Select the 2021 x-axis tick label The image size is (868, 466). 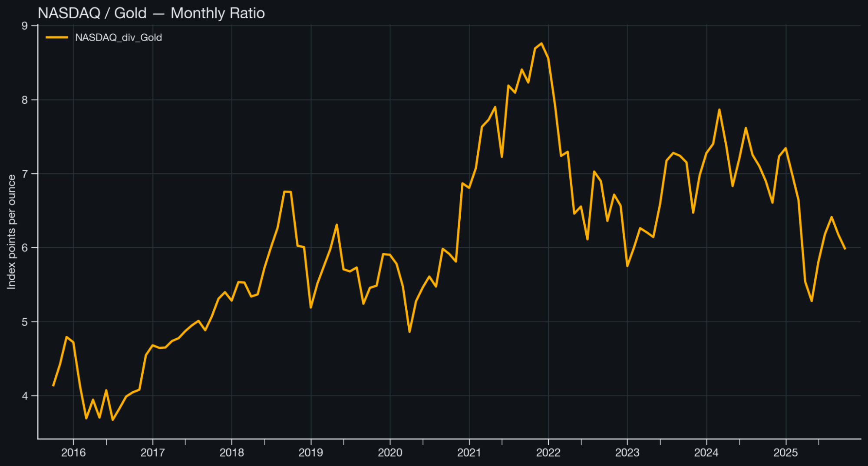(x=469, y=453)
